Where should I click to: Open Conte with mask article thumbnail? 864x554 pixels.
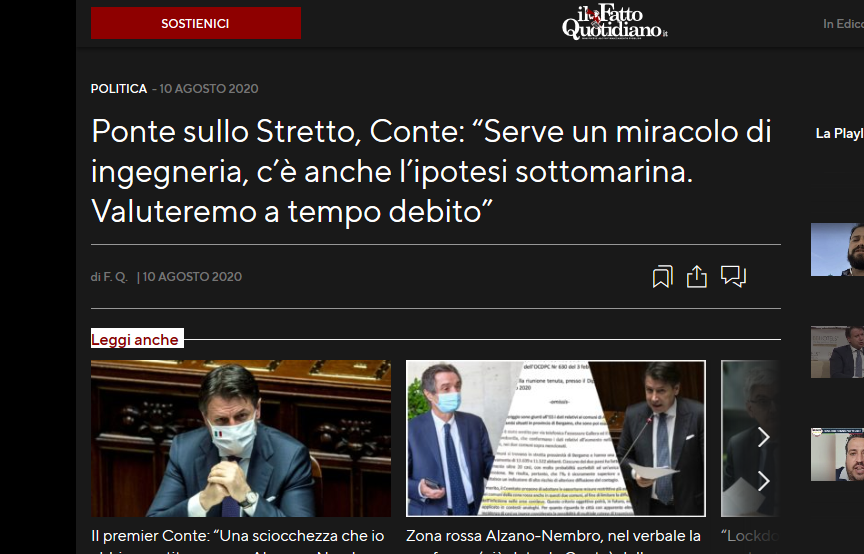241,438
